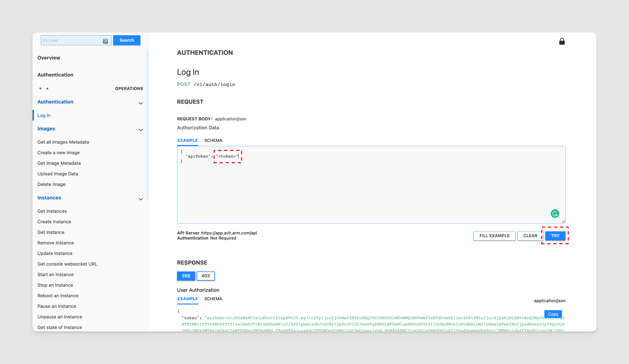Open the Overview section
Image resolution: width=629 pixels, height=364 pixels.
click(x=49, y=58)
